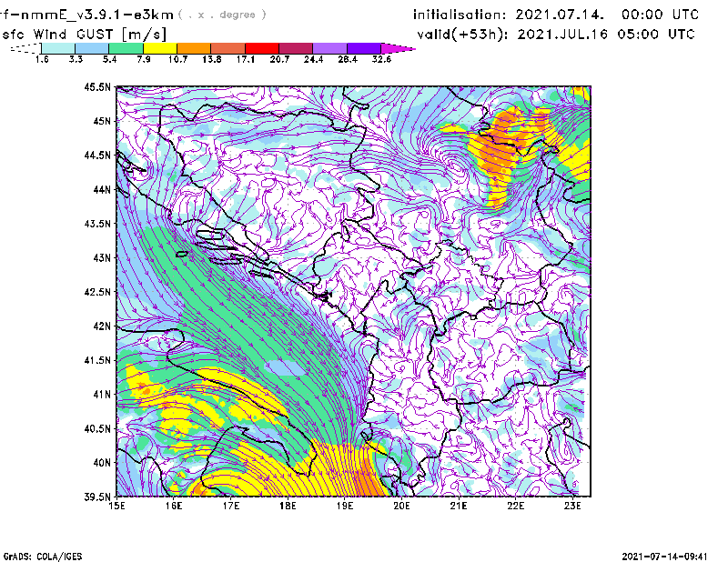The image size is (728, 562).
Task: Click the greyed '( . x . degree )' text
Action: [222, 15]
